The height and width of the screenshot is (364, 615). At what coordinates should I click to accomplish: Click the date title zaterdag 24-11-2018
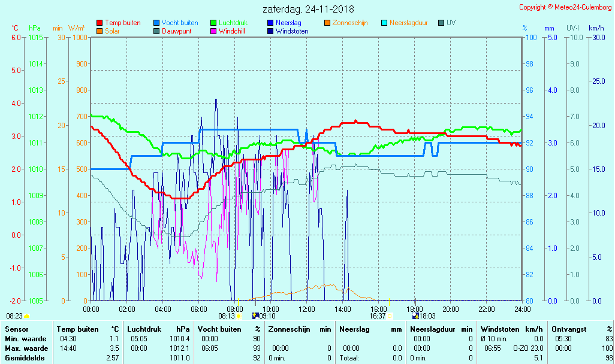coord(308,9)
